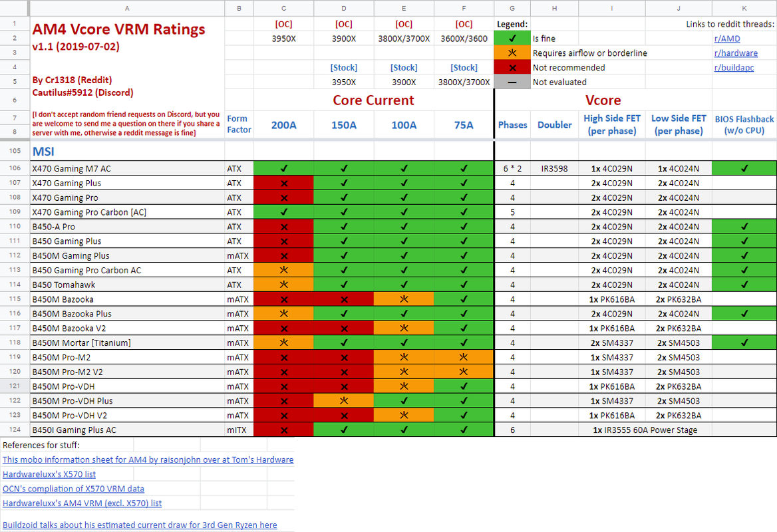The height and width of the screenshot is (532, 777).
Task: Open the r/AMD reddit thread link
Action: [727, 39]
